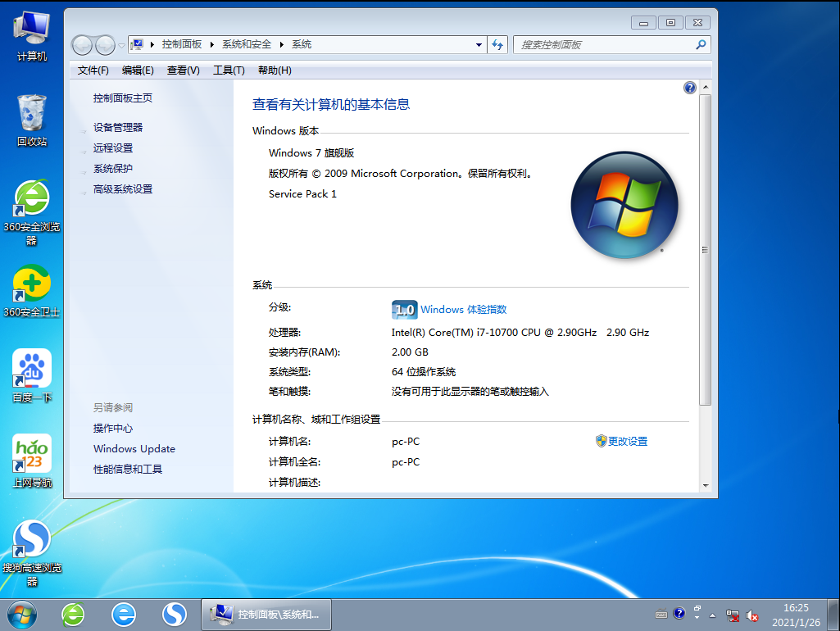The width and height of the screenshot is (840, 631).
Task: Click 360 browser icon in taskbar
Action: (x=73, y=615)
